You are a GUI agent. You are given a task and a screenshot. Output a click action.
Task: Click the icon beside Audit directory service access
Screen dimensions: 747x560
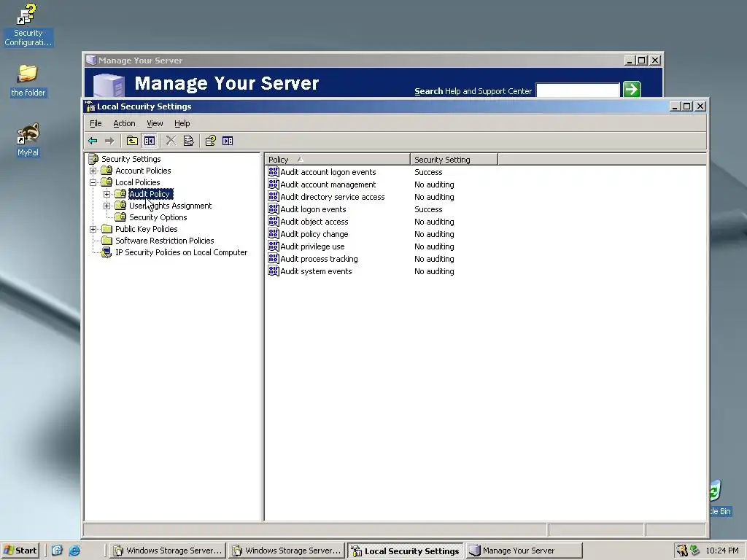coord(274,197)
